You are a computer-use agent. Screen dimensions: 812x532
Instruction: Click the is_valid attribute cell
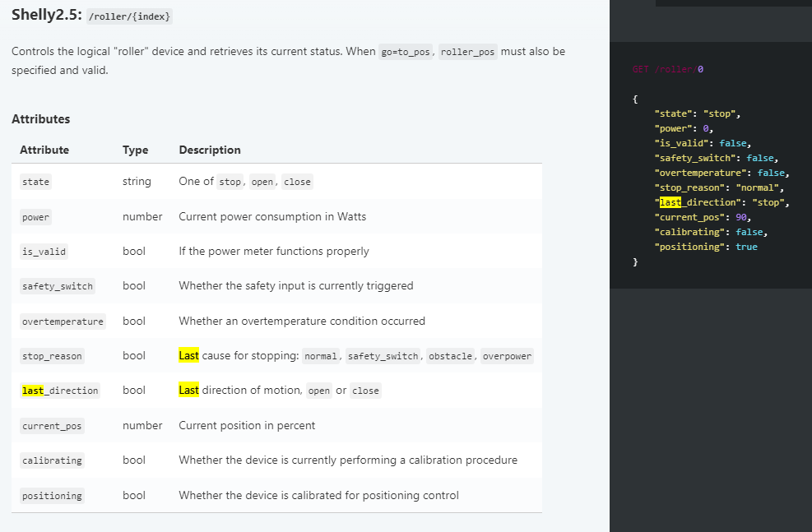[44, 252]
